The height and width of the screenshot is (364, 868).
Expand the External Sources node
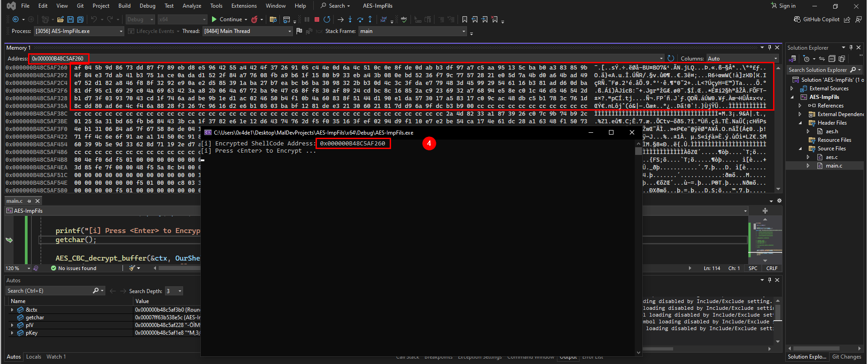[792, 89]
